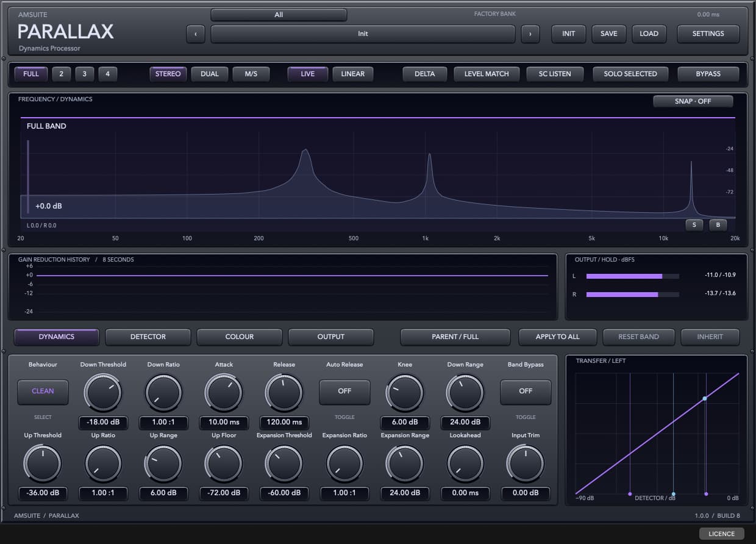Click the INIT button

568,34
